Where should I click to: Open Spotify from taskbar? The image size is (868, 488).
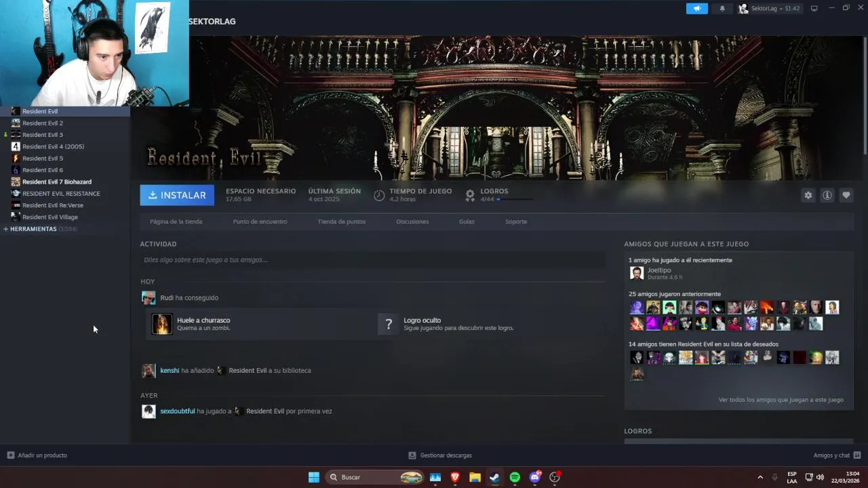[515, 477]
